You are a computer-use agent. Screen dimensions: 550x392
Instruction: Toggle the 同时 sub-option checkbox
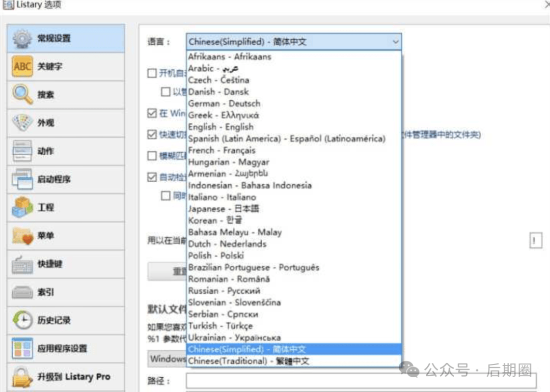point(166,195)
